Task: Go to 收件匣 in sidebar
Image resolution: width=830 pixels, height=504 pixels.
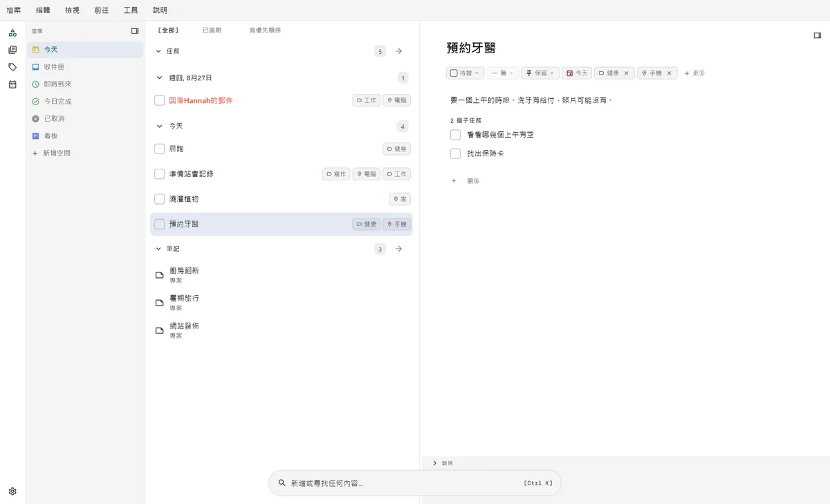Action: pyautogui.click(x=85, y=67)
